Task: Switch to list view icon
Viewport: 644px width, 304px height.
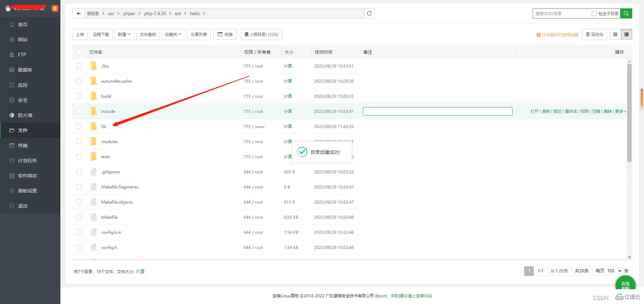Action: [x=626, y=34]
